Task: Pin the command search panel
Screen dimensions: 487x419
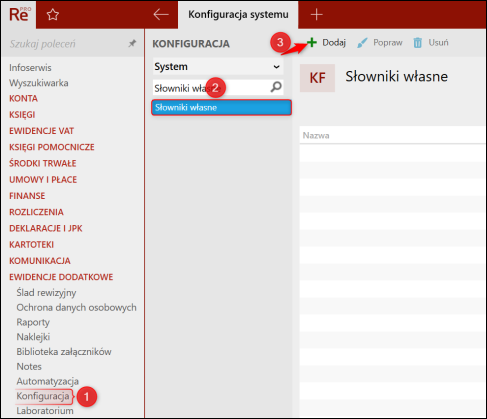Action: click(x=132, y=43)
